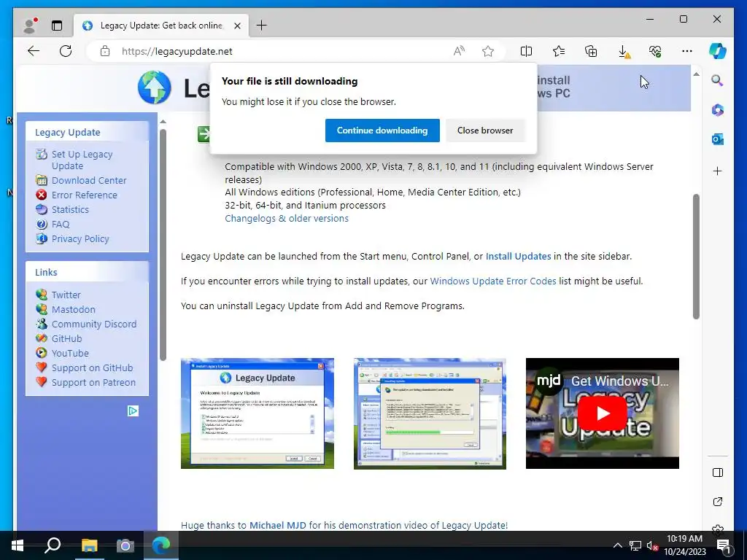747x560 pixels.
Task: Click the muted volume tray icon
Action: pyautogui.click(x=652, y=545)
